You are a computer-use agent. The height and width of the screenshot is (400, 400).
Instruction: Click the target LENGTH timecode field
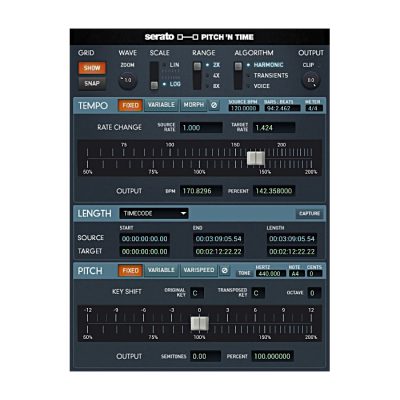(292, 251)
